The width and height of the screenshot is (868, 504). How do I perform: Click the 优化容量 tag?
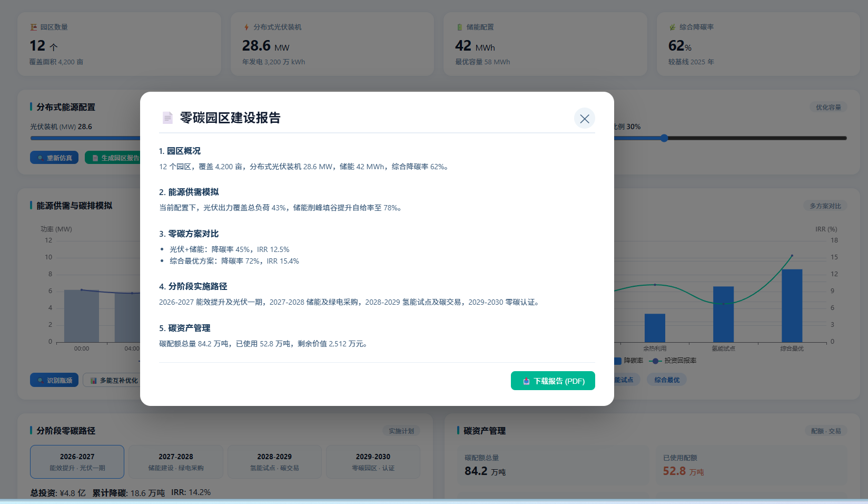[x=828, y=107]
